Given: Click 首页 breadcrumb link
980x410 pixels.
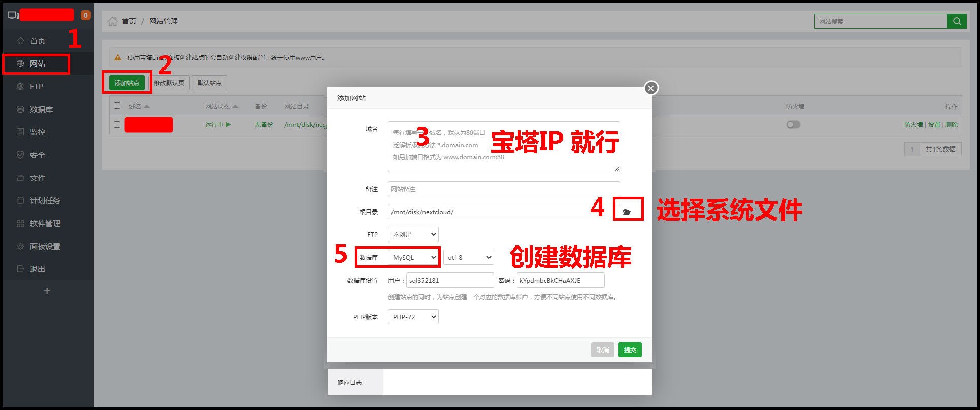Looking at the screenshot, I should (x=129, y=21).
